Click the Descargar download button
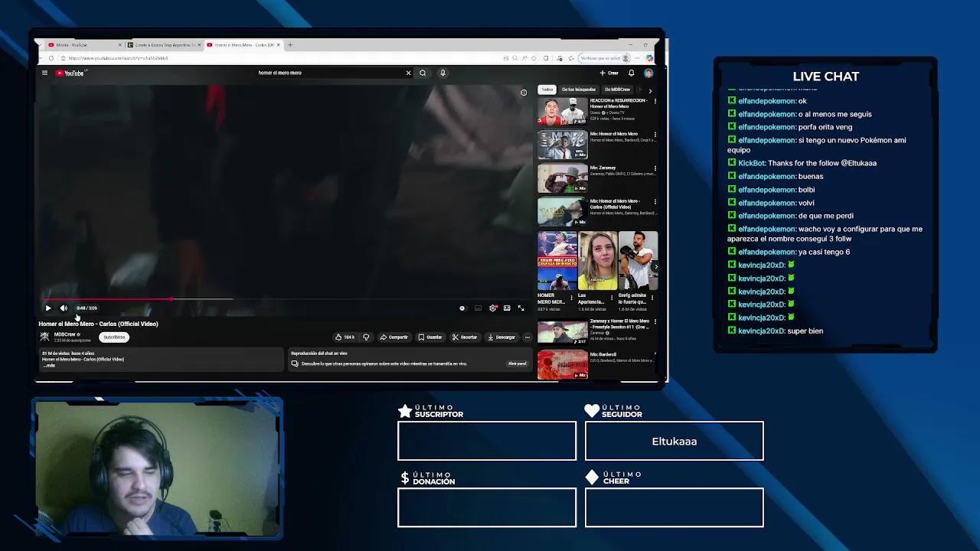980x551 pixels. pos(501,337)
